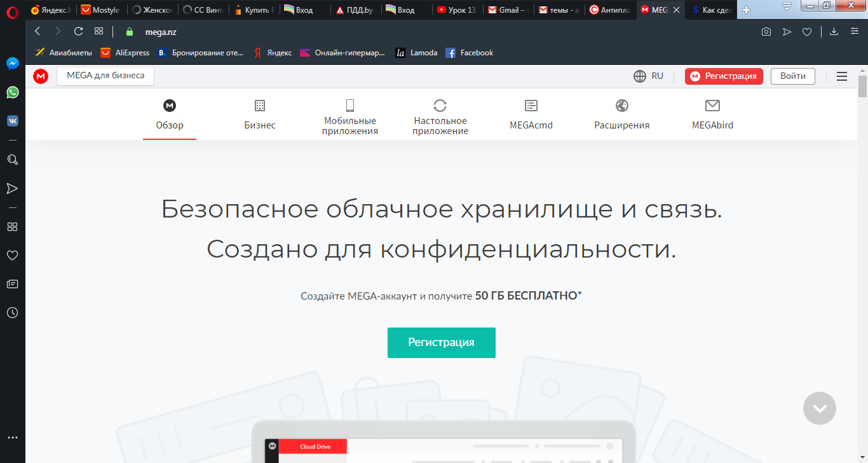Open Бронирование оте... bookmark
This screenshot has height=463, width=868.
(x=201, y=53)
